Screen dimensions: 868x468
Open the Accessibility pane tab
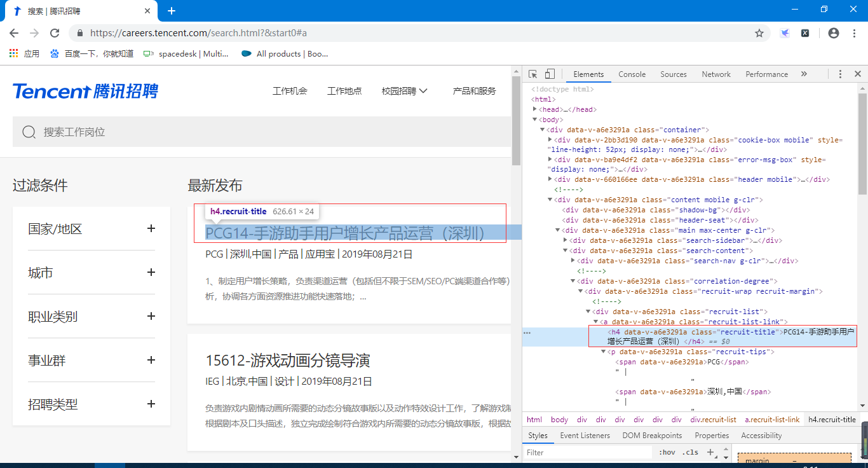pyautogui.click(x=761, y=436)
